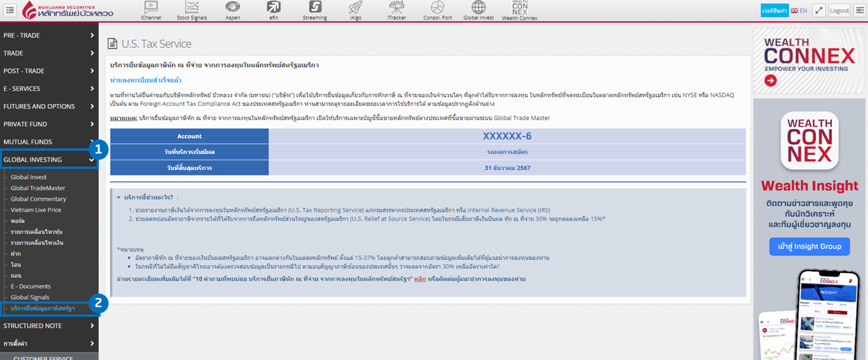
Task: Open the Global Invest globe icon
Action: [478, 10]
